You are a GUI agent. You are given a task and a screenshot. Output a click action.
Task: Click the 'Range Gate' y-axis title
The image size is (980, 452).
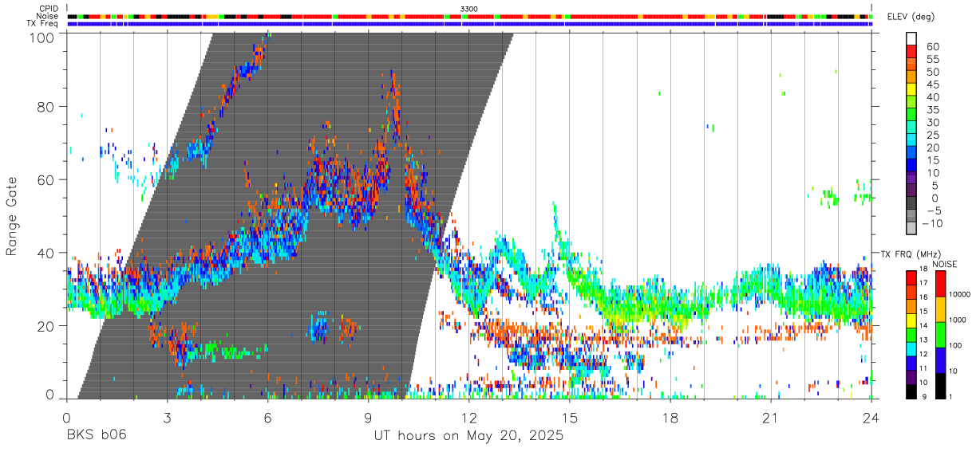point(12,216)
